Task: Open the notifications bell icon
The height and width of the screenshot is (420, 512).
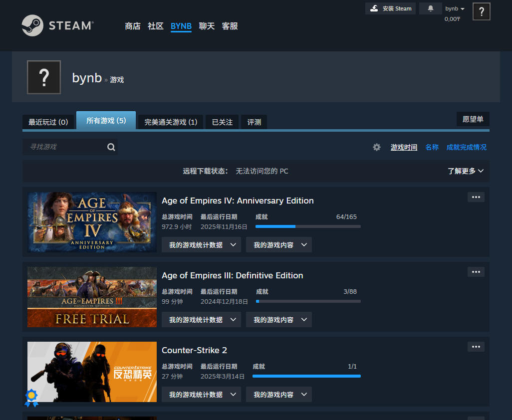Action: click(430, 8)
